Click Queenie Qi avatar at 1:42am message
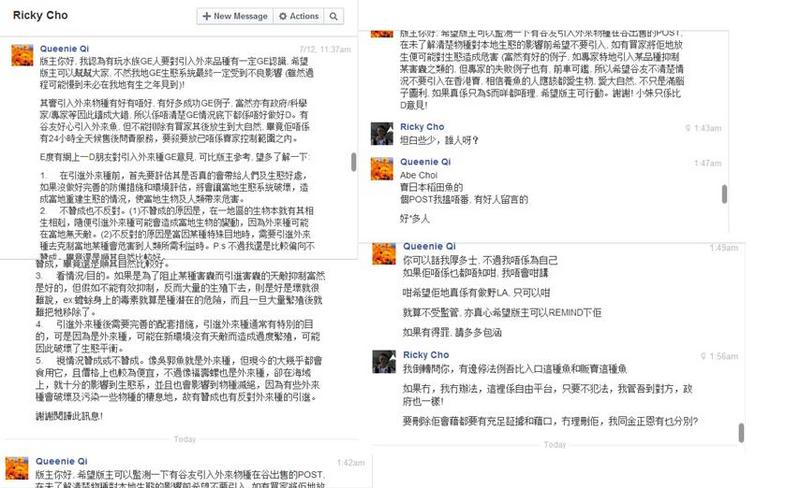 coord(17,468)
